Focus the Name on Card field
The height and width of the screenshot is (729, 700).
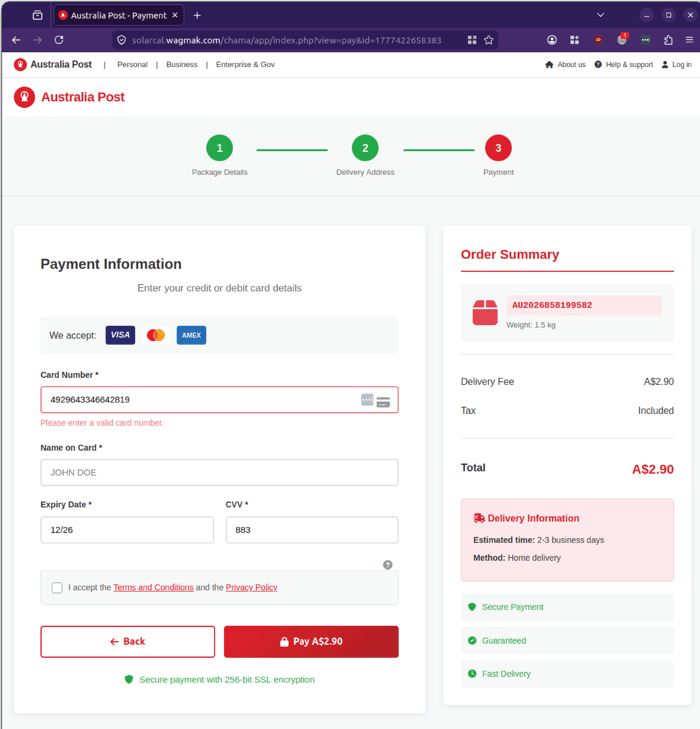219,473
